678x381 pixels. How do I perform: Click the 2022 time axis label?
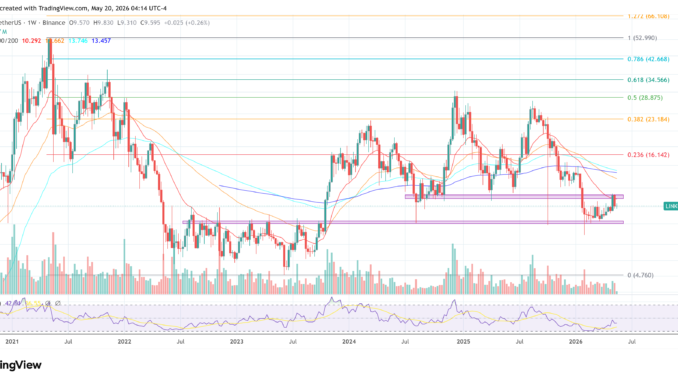point(124,342)
